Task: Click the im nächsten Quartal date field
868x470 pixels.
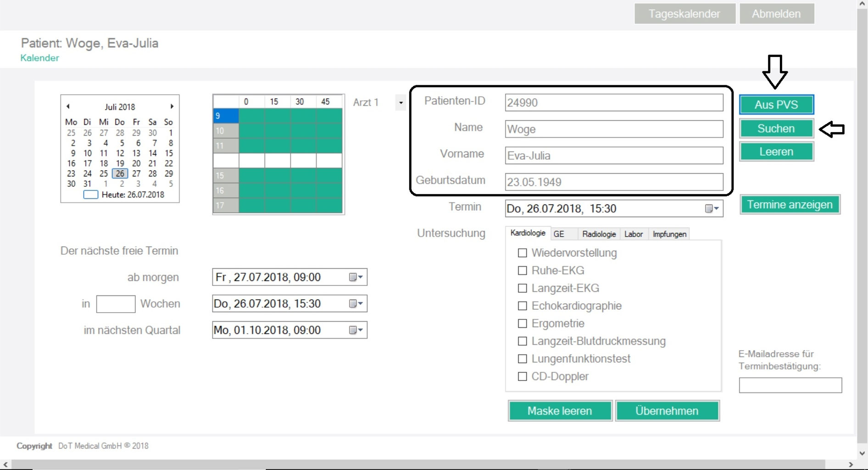Action: pyautogui.click(x=289, y=330)
